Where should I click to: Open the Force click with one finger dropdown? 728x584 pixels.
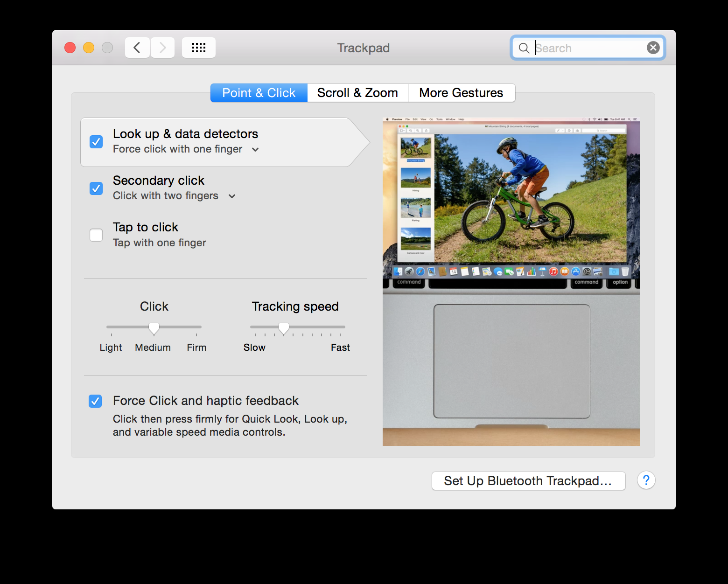186,149
